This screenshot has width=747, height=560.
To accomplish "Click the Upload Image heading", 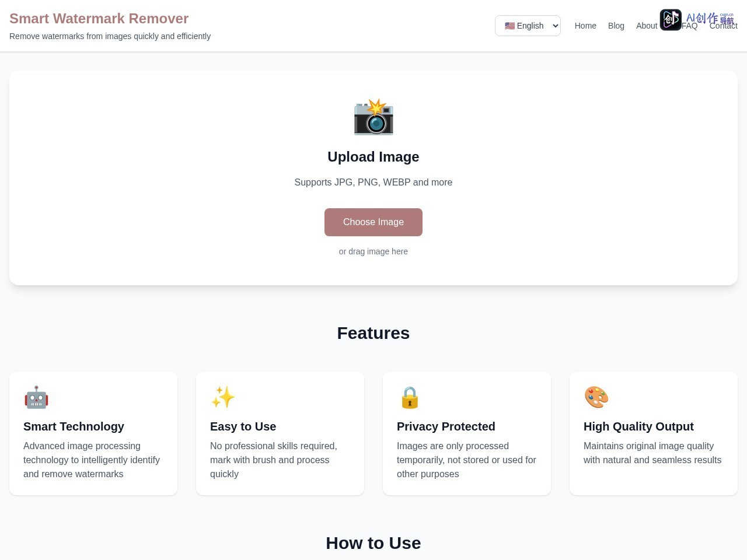I will coord(373,157).
